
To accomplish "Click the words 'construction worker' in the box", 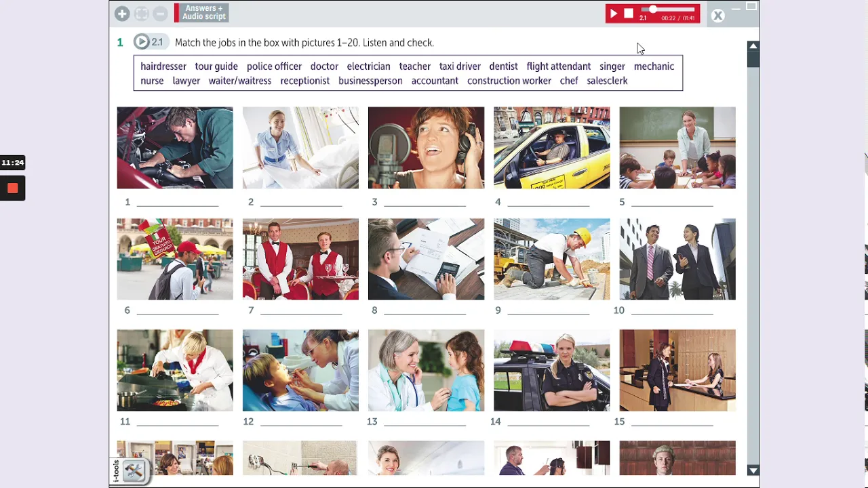I will (x=509, y=81).
